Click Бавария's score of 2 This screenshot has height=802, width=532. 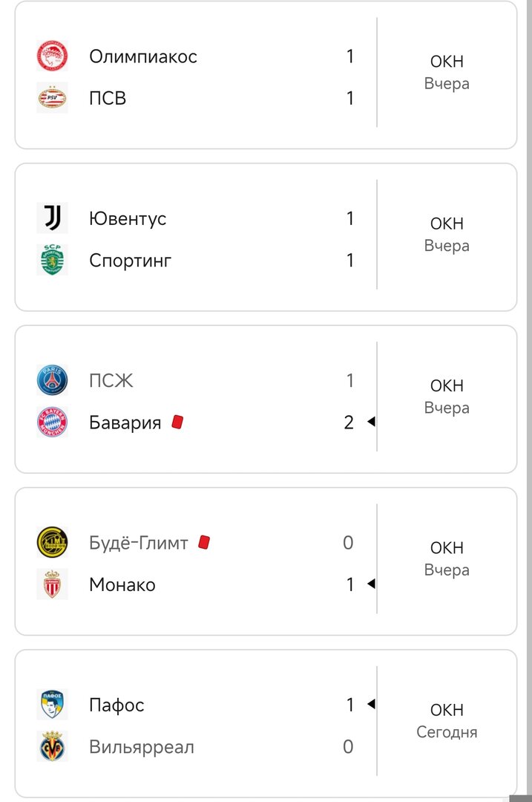pyautogui.click(x=349, y=423)
